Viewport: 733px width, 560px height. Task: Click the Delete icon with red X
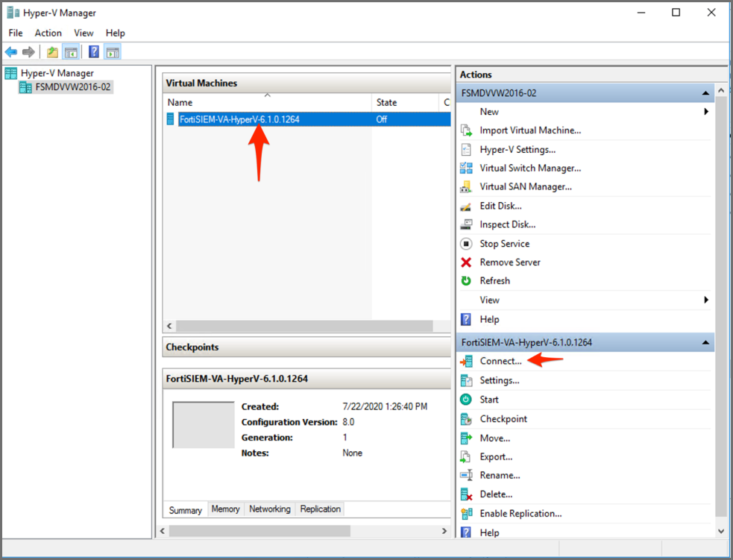pyautogui.click(x=466, y=494)
